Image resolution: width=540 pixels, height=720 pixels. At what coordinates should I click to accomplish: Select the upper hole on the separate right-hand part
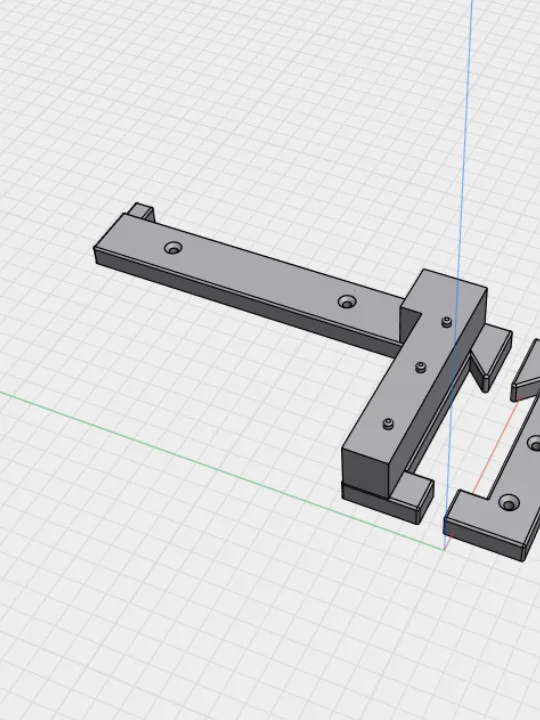tap(534, 443)
